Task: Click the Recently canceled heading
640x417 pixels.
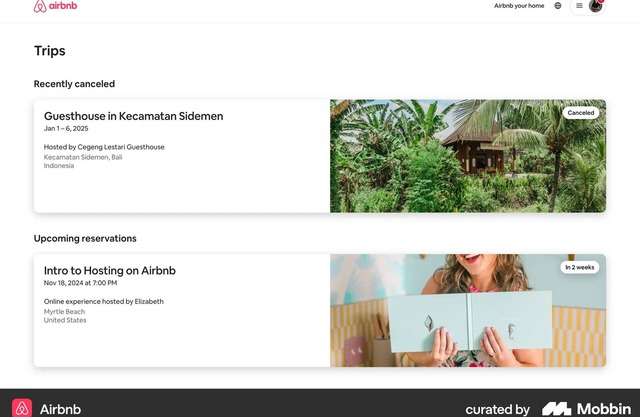Action: click(74, 84)
